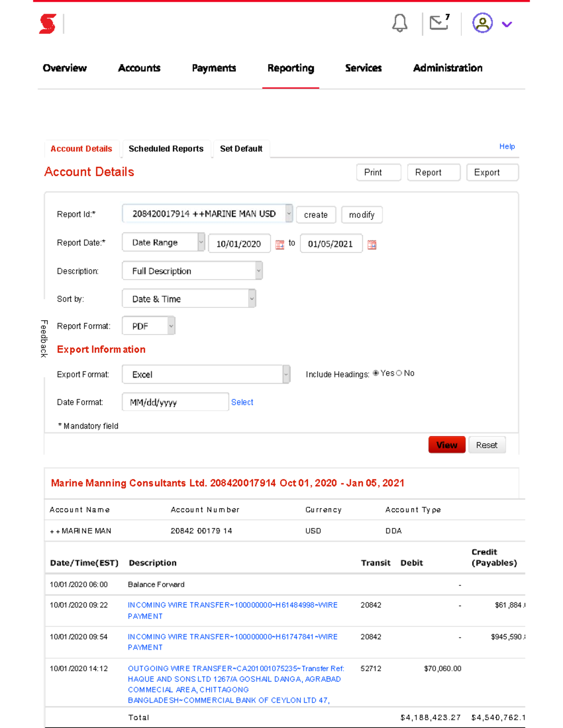Open the Export Format dropdown
This screenshot has width=563, height=728.
(x=286, y=374)
